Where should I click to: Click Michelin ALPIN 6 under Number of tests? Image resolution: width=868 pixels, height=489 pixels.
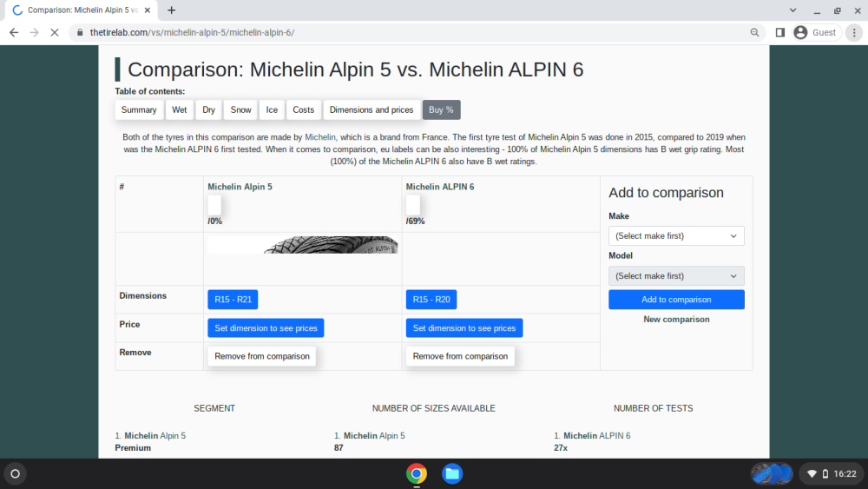click(597, 436)
